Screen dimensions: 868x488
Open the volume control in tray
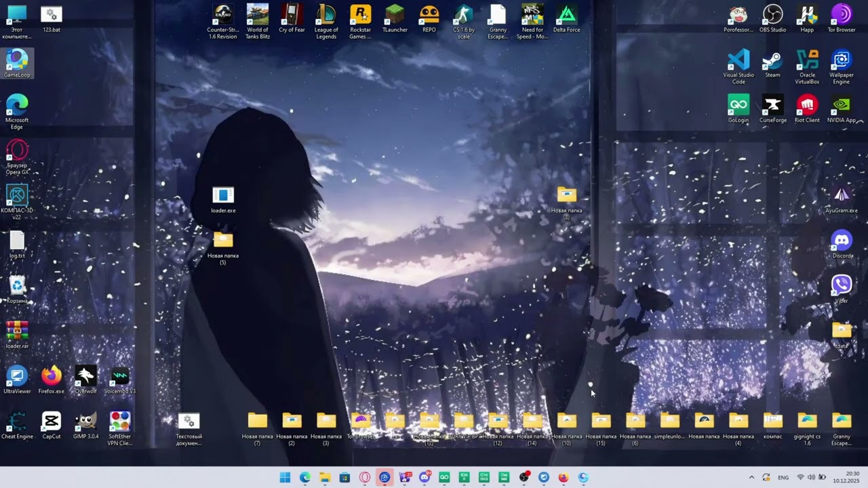(x=812, y=477)
